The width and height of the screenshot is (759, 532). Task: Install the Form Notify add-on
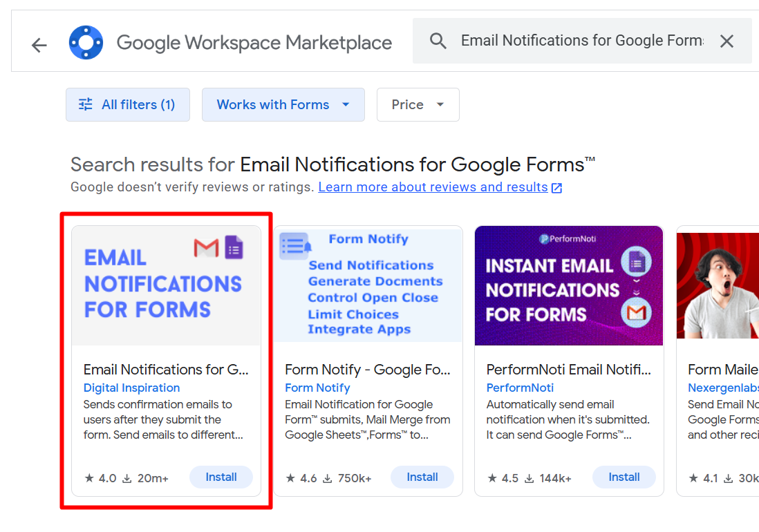422,477
